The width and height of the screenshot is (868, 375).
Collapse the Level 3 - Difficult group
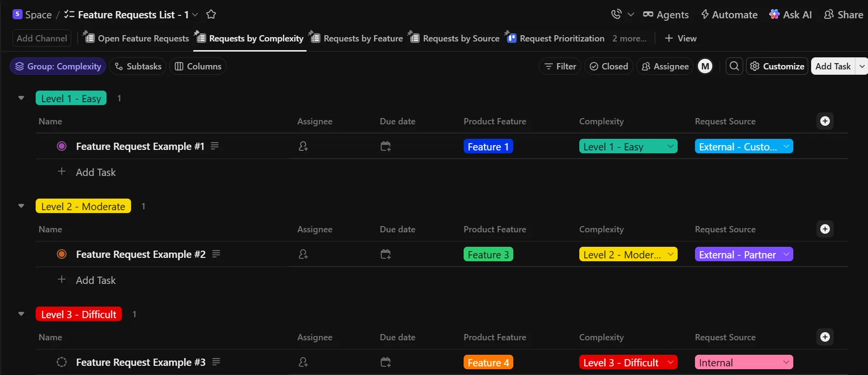coord(21,314)
